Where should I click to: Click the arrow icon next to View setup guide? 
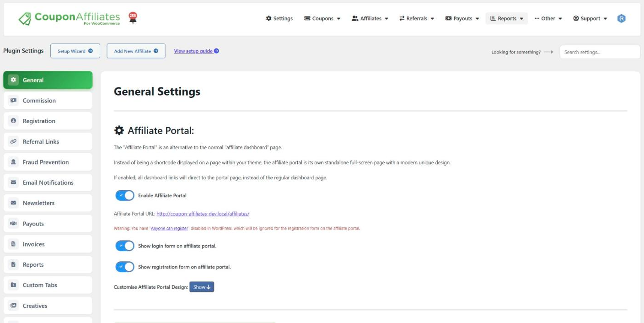216,51
